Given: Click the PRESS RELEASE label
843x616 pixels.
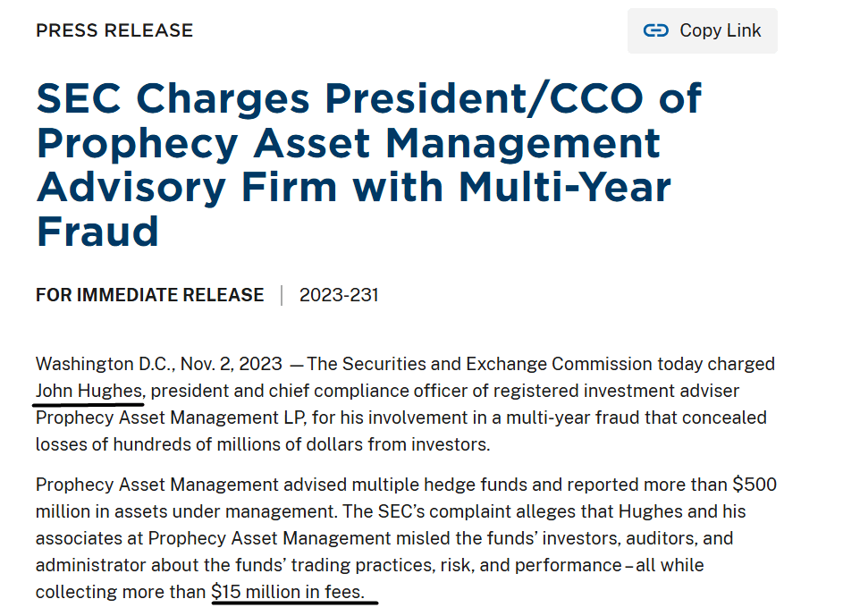Looking at the screenshot, I should coord(114,30).
